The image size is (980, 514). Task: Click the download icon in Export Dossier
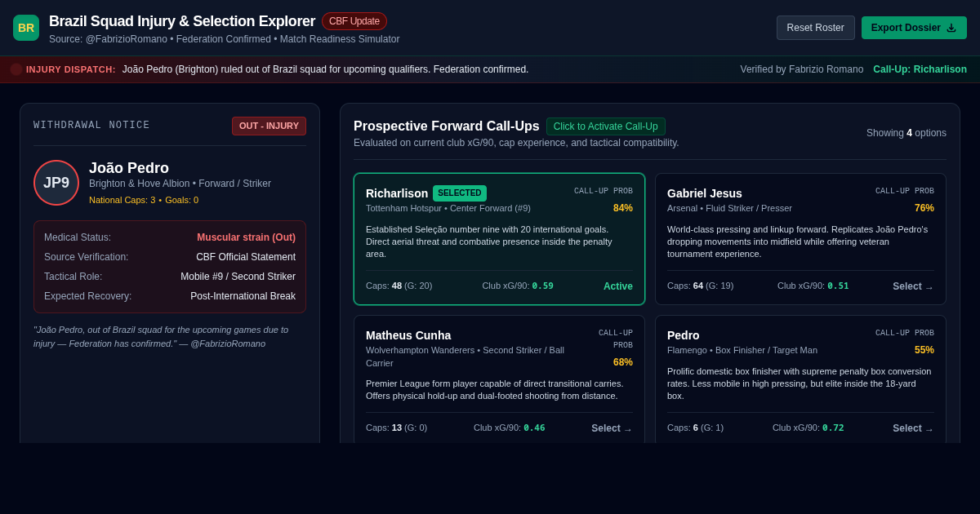[x=951, y=28]
